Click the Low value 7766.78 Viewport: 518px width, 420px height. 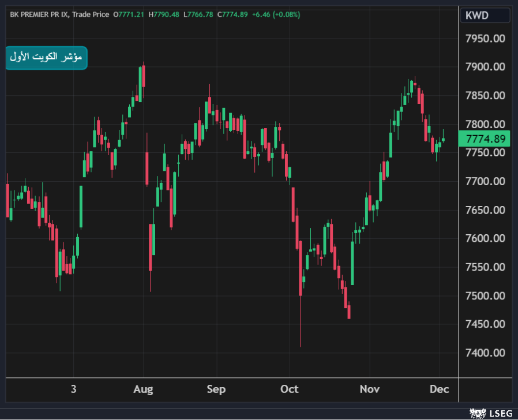coord(198,14)
